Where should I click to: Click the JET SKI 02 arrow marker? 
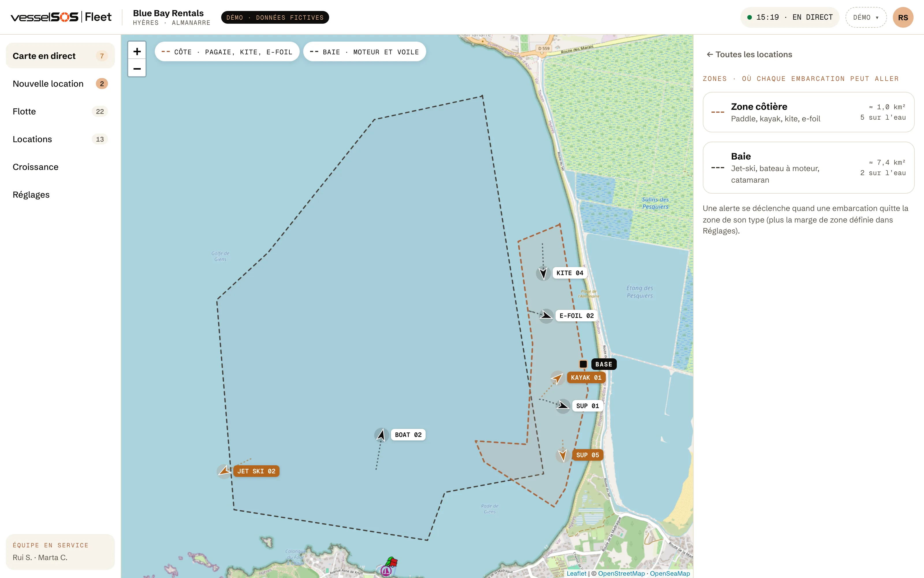point(224,471)
